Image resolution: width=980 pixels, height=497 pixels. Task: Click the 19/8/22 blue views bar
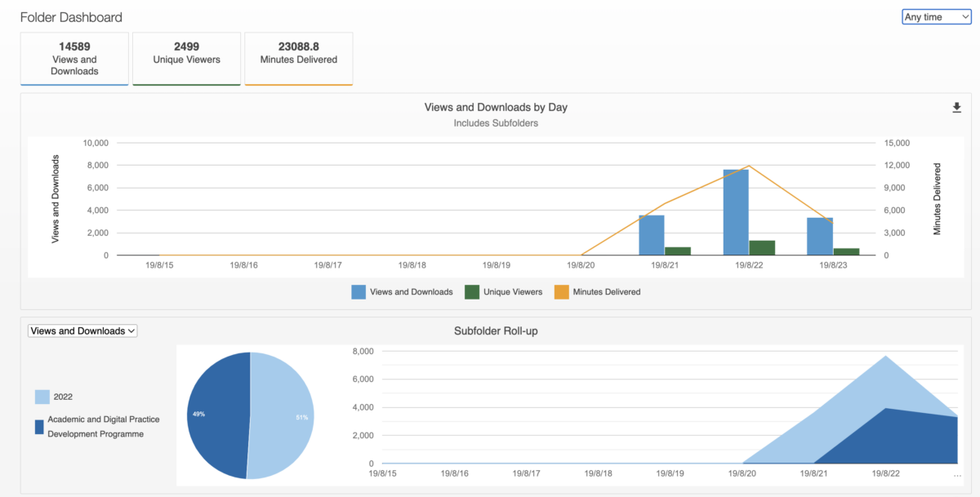(x=736, y=212)
